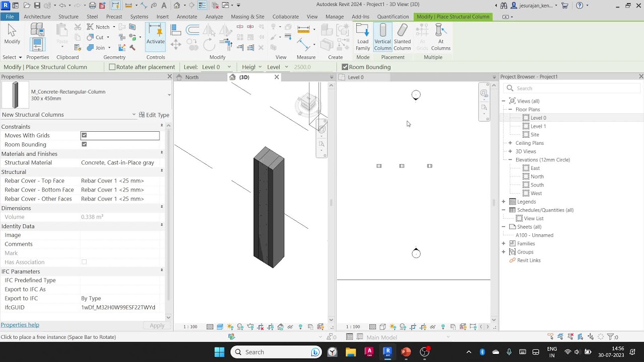Select the Modify arrow tool
This screenshot has width=644, height=362.
pos(12,35)
